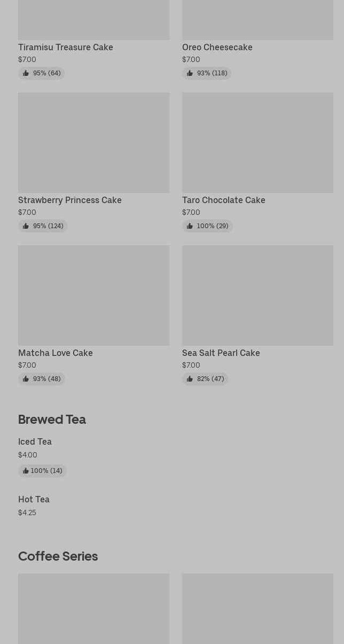The width and height of the screenshot is (344, 644).
Task: Click thumbs-up icon for Matcha Love Cake
Action: coord(26,379)
